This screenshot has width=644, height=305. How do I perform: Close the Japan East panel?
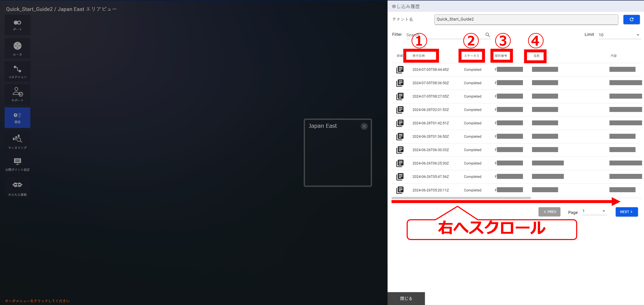click(x=364, y=126)
